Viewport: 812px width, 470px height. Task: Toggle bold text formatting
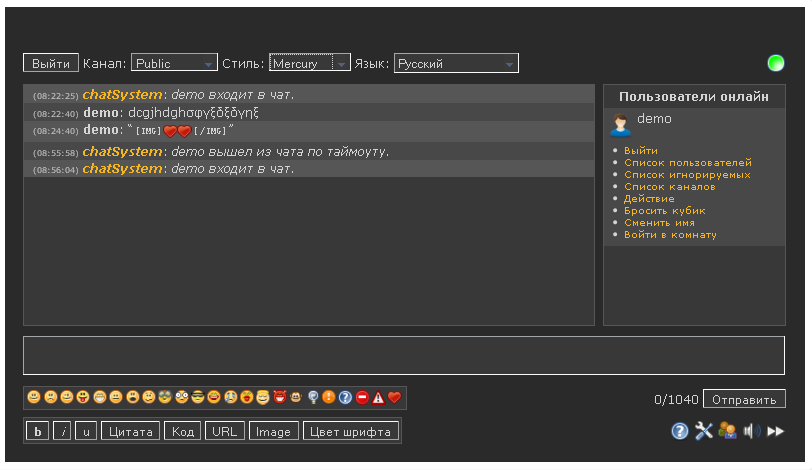point(37,431)
